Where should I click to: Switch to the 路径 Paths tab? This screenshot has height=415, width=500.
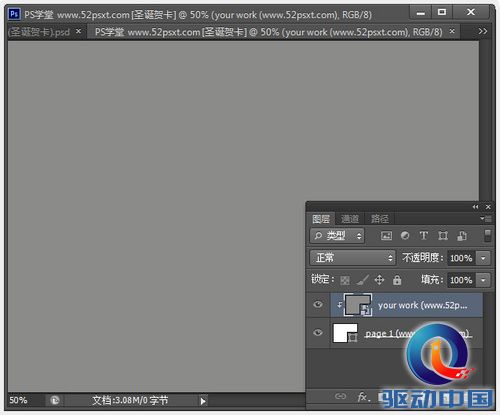pos(380,219)
